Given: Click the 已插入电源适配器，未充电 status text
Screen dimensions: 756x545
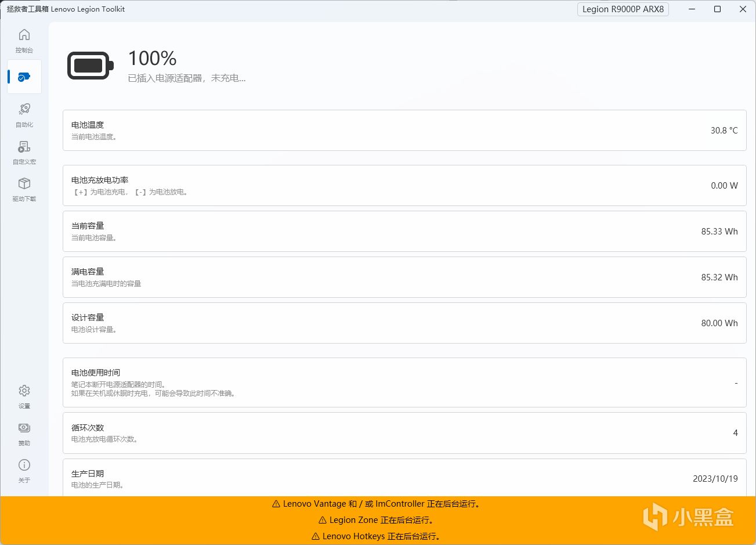Looking at the screenshot, I should click(187, 78).
